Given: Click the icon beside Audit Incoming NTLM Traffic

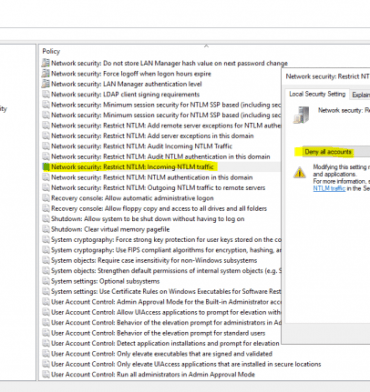Looking at the screenshot, I should [x=46, y=146].
